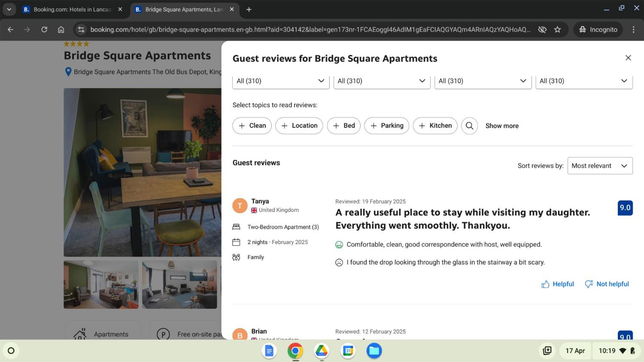Select the Clean topic chip
Viewport: 644px width, 362px height.
tap(252, 126)
